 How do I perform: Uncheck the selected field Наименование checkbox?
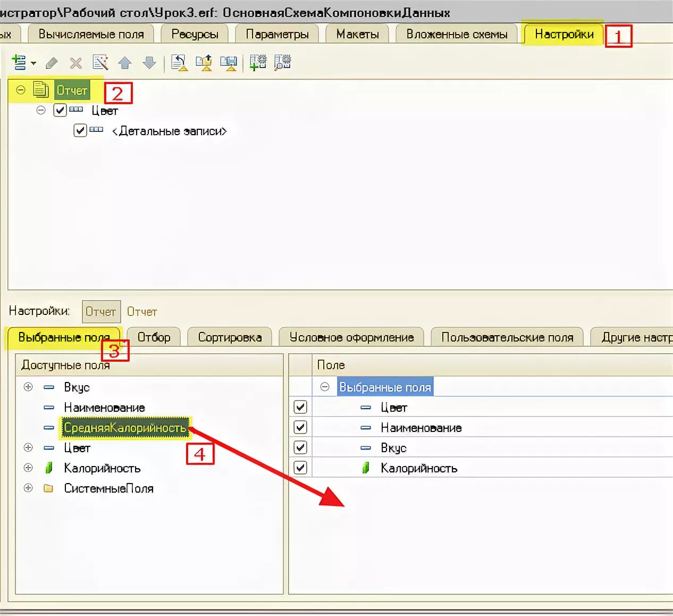[300, 427]
